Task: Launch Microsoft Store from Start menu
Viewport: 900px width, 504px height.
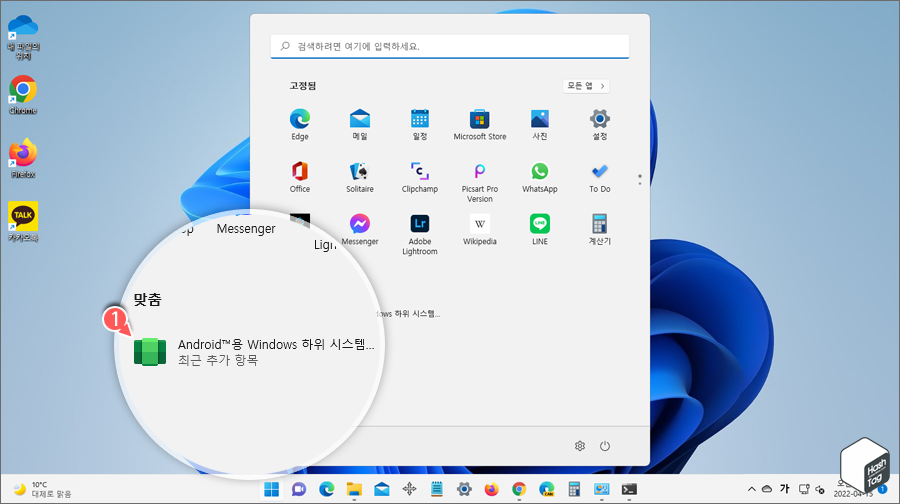Action: point(480,125)
